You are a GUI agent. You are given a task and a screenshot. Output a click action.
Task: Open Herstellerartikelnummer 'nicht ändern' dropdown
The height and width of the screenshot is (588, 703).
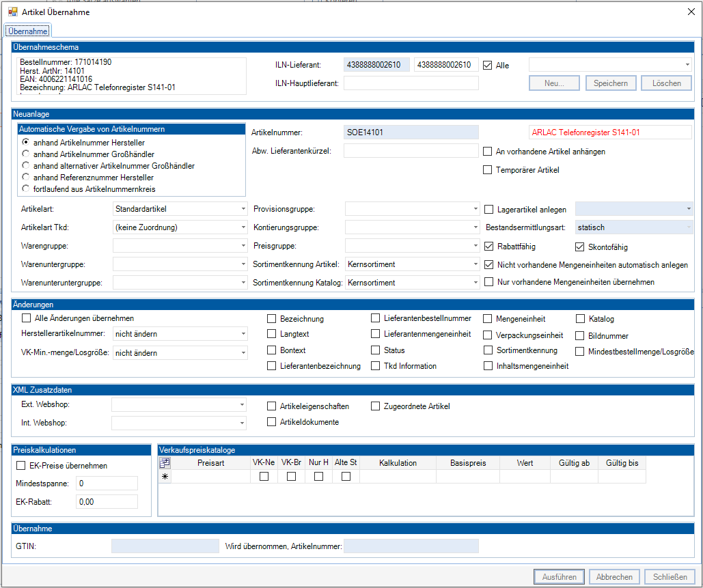(x=180, y=334)
